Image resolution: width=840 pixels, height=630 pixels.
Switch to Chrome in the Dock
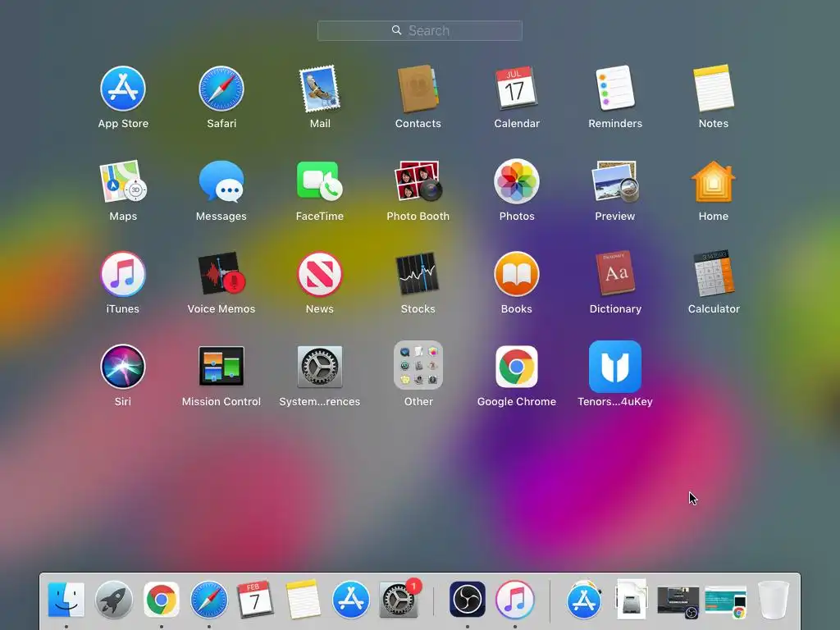click(162, 600)
